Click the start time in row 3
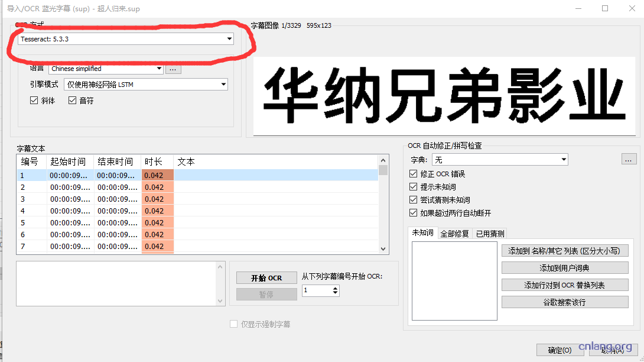This screenshot has width=644, height=362. point(70,199)
